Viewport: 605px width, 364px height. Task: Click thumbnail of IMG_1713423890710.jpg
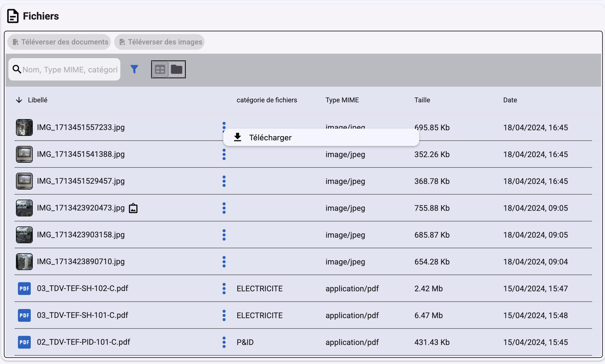(24, 262)
